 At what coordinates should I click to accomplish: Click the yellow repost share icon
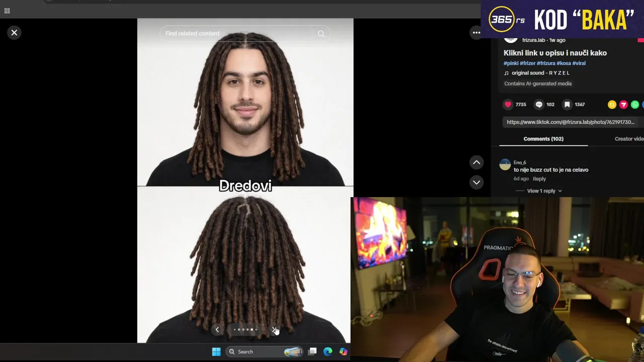point(612,105)
